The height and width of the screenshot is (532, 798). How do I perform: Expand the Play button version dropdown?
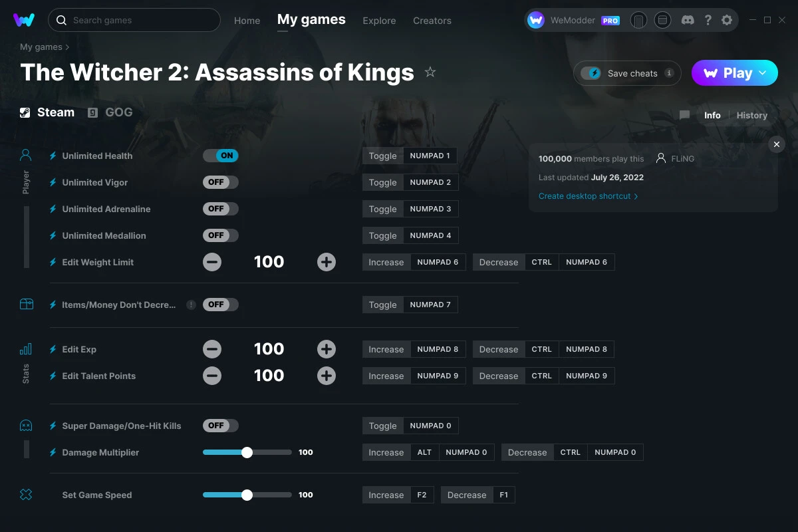763,73
